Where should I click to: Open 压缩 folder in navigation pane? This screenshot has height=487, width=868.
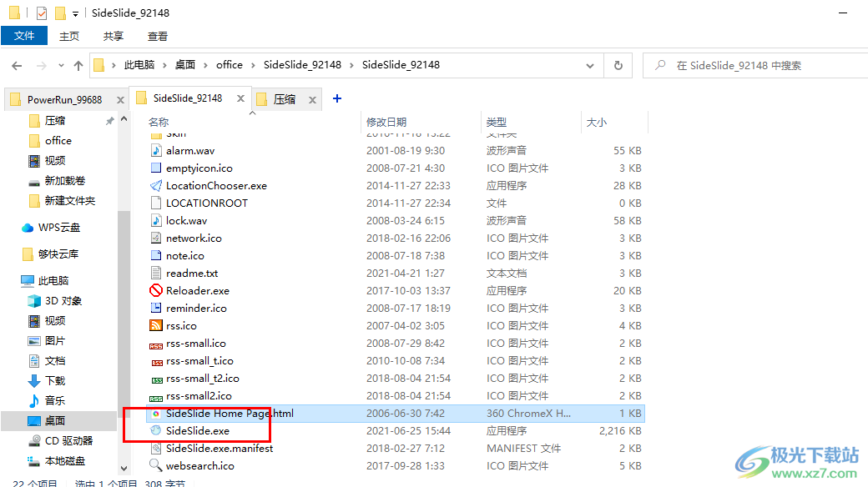[x=55, y=121]
